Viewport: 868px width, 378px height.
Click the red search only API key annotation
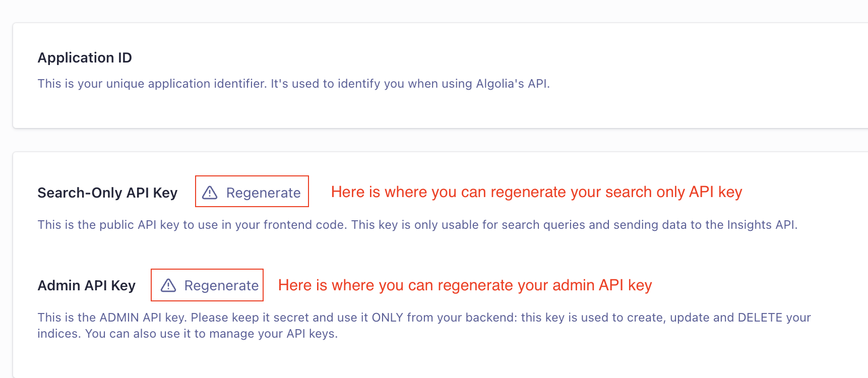pos(536,192)
